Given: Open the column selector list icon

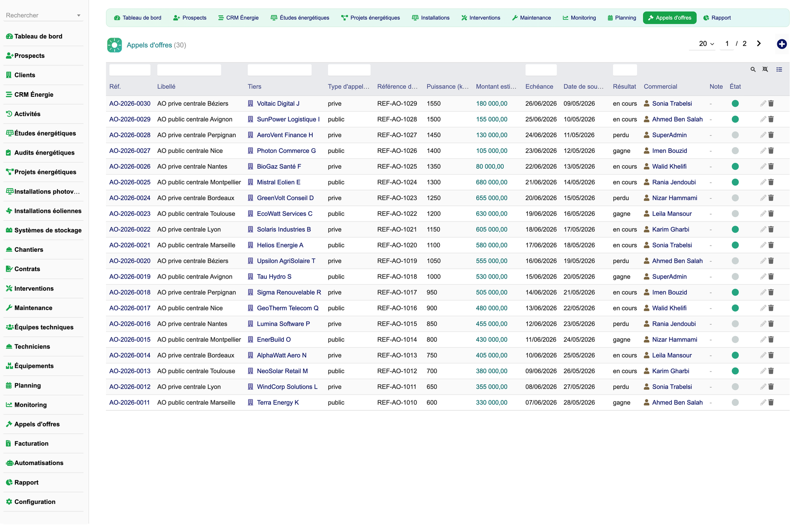Looking at the screenshot, I should click(779, 69).
